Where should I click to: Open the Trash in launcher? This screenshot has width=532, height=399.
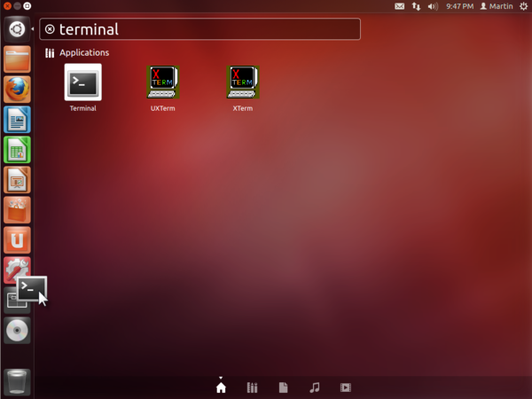17,382
